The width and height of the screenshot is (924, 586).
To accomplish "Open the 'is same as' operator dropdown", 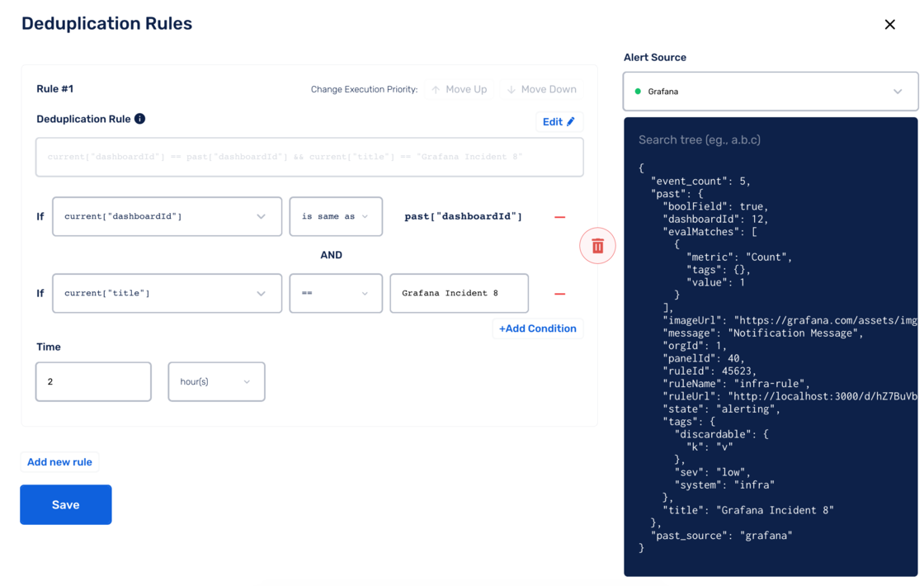I will 335,216.
